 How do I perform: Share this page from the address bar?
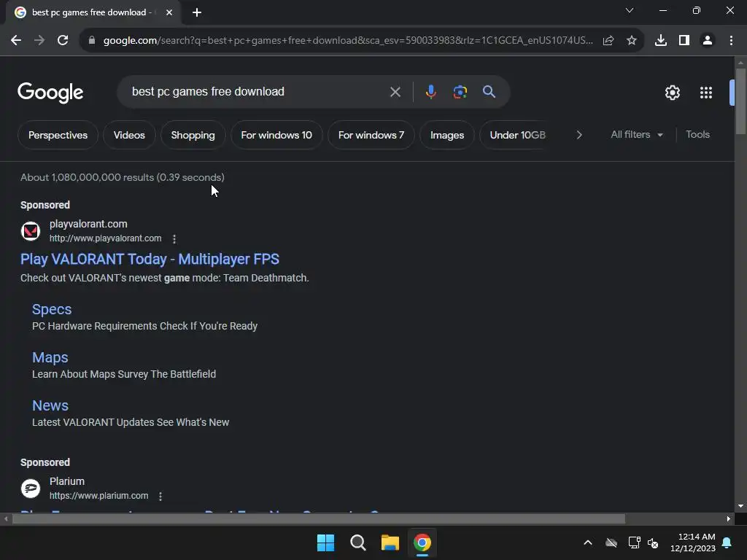click(608, 41)
